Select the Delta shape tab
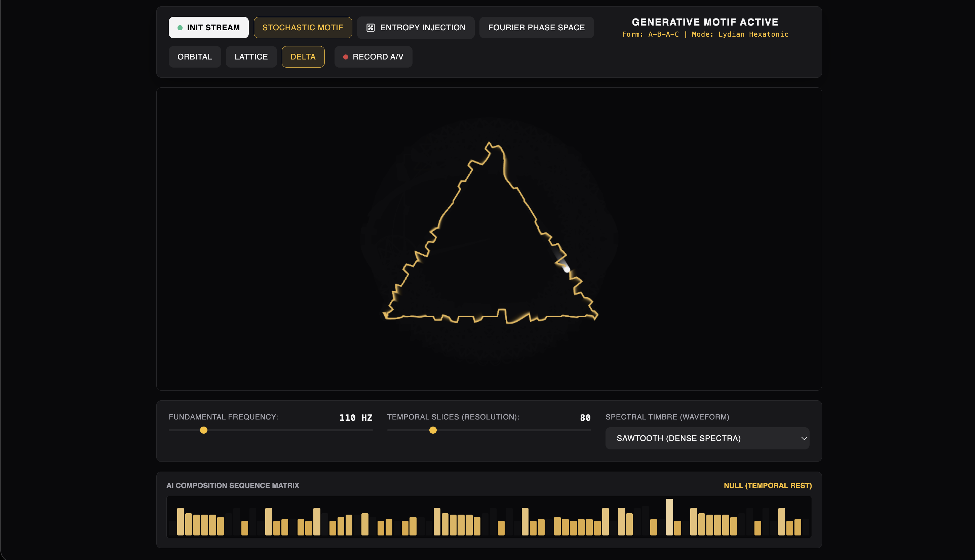 tap(303, 57)
